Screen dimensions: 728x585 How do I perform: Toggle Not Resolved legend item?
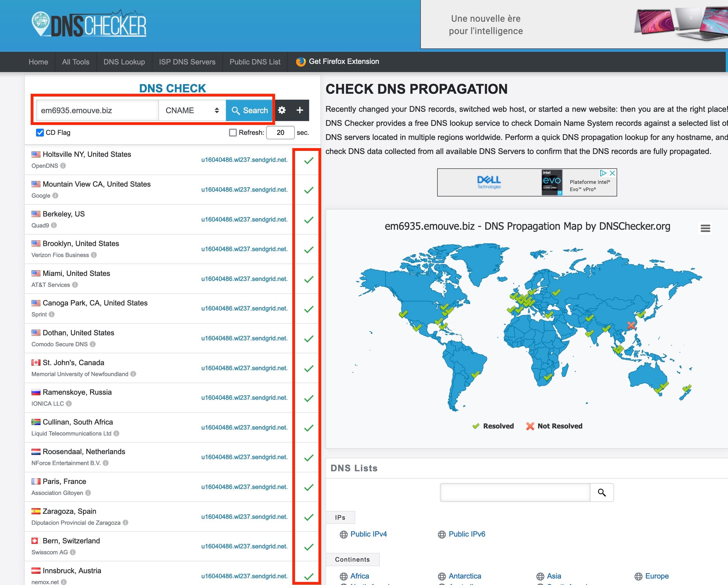click(554, 426)
